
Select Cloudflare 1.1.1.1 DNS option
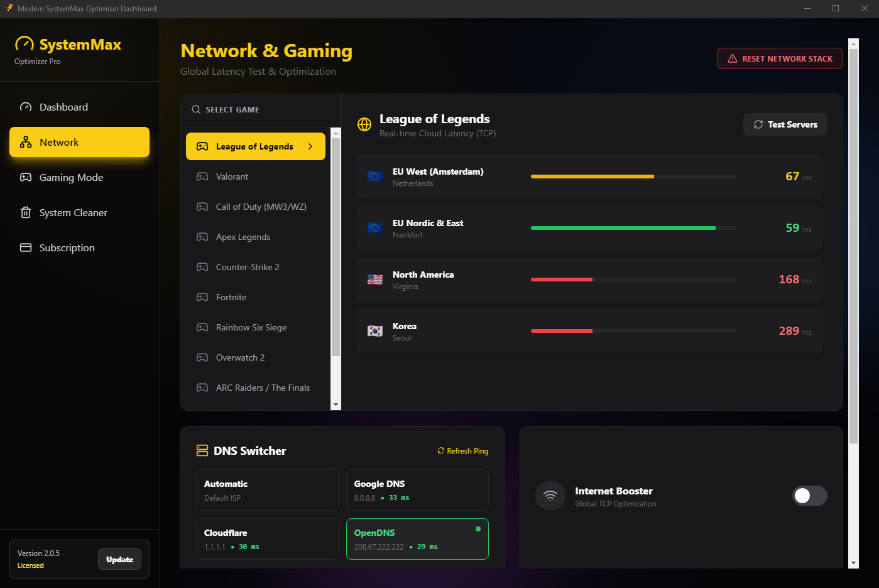[x=267, y=539]
